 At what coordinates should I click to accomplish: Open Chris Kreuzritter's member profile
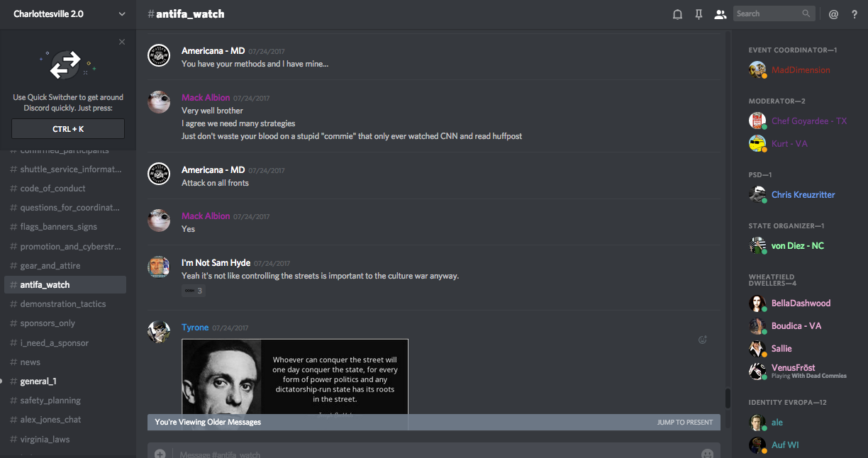(803, 195)
